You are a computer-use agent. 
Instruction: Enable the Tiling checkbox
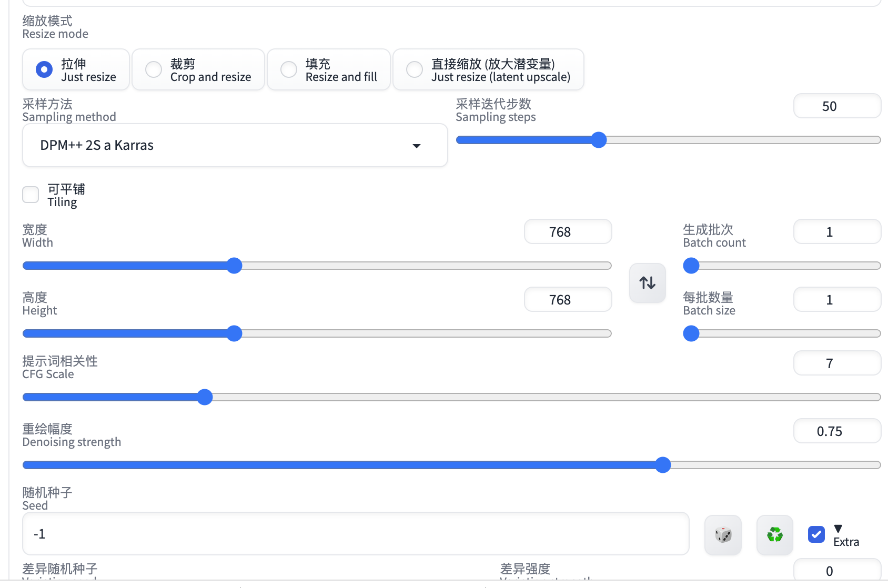31,195
